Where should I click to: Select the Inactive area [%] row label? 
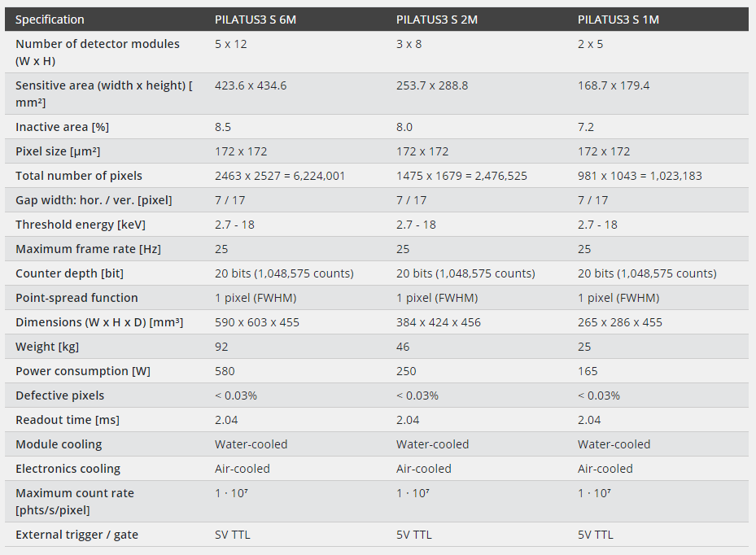62,127
